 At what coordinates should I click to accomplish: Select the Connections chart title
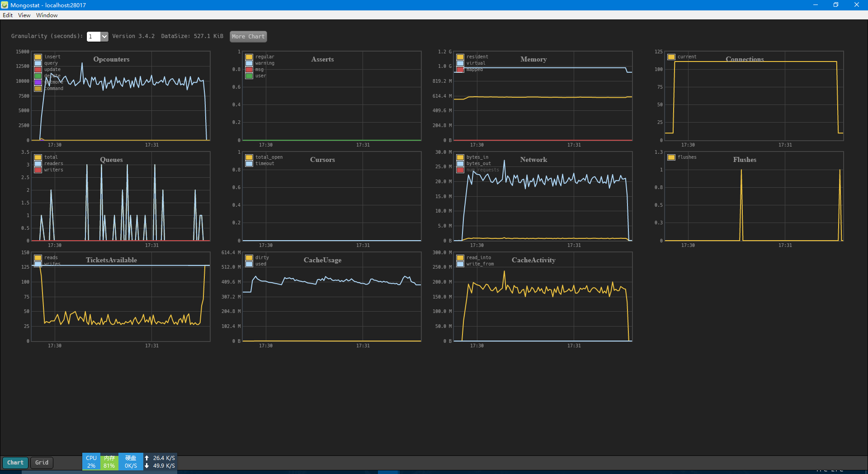click(x=745, y=59)
